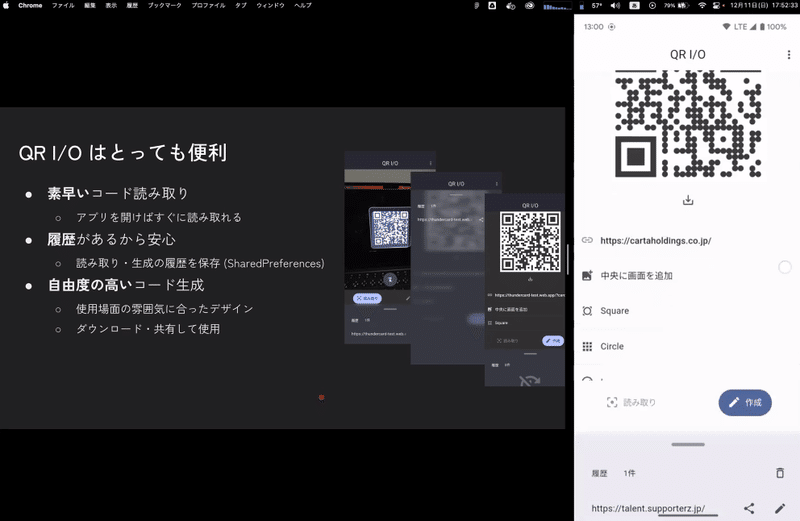Click the phone Wi-Fi status icon
Image resolution: width=800 pixels, height=521 pixels.
pos(726,27)
